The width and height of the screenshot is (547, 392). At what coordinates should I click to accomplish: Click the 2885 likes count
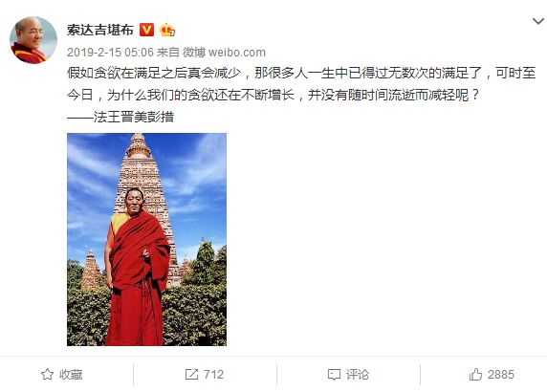click(x=501, y=375)
